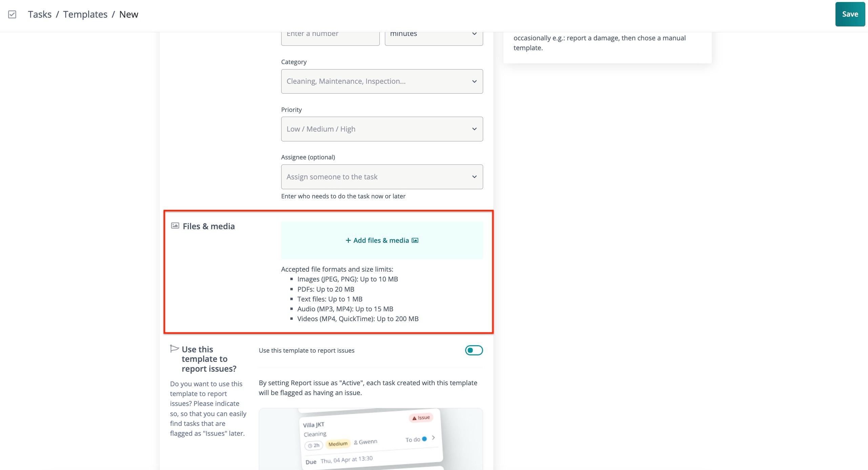Click the image icon in Add files button

coord(415,240)
